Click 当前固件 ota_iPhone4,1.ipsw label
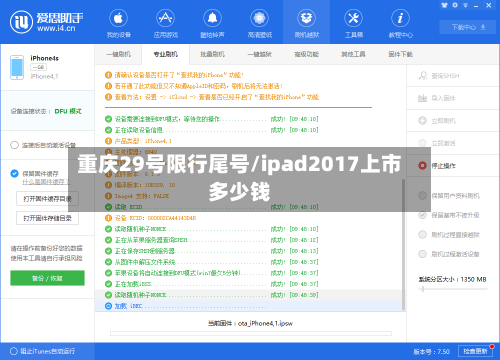Viewport: 500px width, 360px height. point(250,323)
